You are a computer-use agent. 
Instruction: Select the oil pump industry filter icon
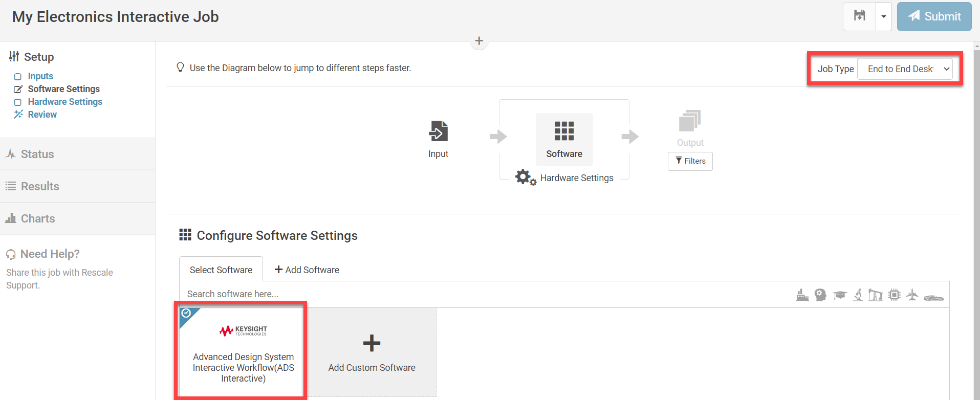(875, 295)
